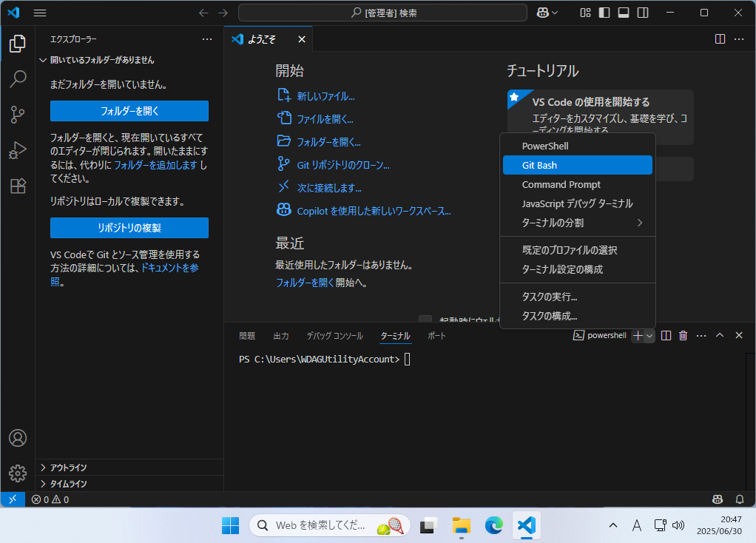Split the editor to the right

click(x=720, y=39)
